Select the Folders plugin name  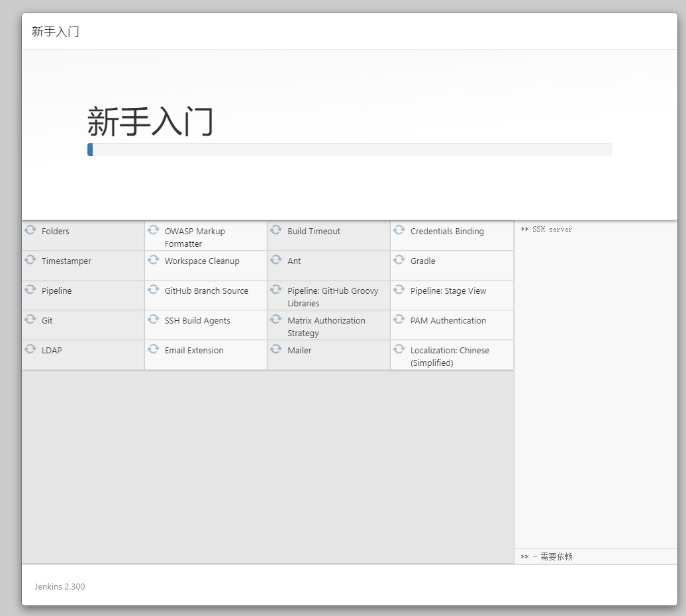pos(56,232)
